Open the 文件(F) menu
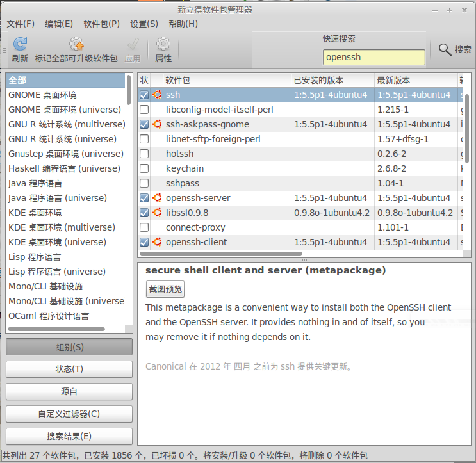This screenshot has height=463, width=476. 21,24
